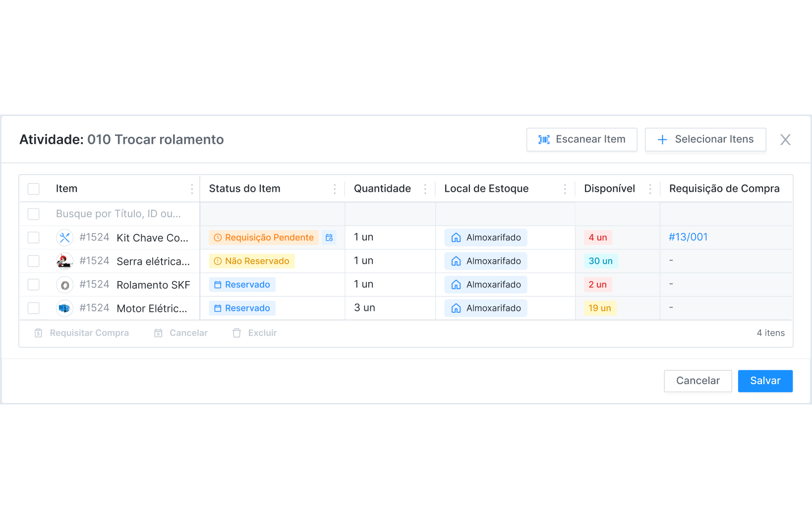The width and height of the screenshot is (812, 518).
Task: Click the Rolamento SKF bearing icon
Action: pos(64,285)
